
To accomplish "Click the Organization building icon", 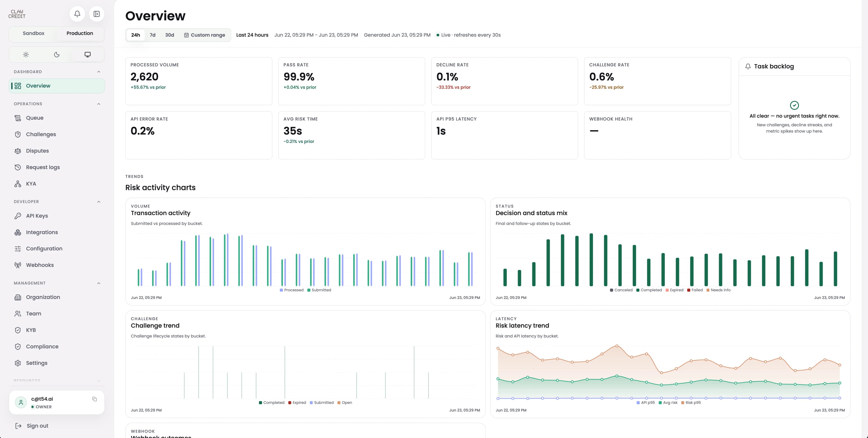I will tap(18, 298).
